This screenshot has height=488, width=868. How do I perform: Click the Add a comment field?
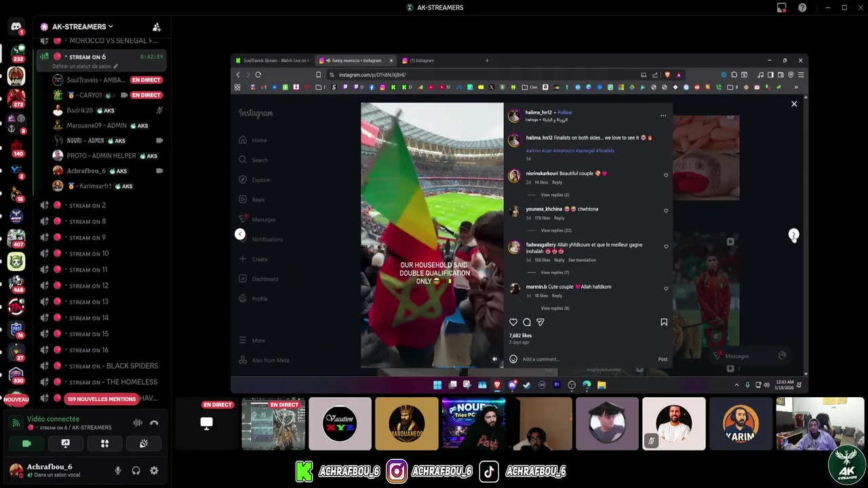click(587, 359)
